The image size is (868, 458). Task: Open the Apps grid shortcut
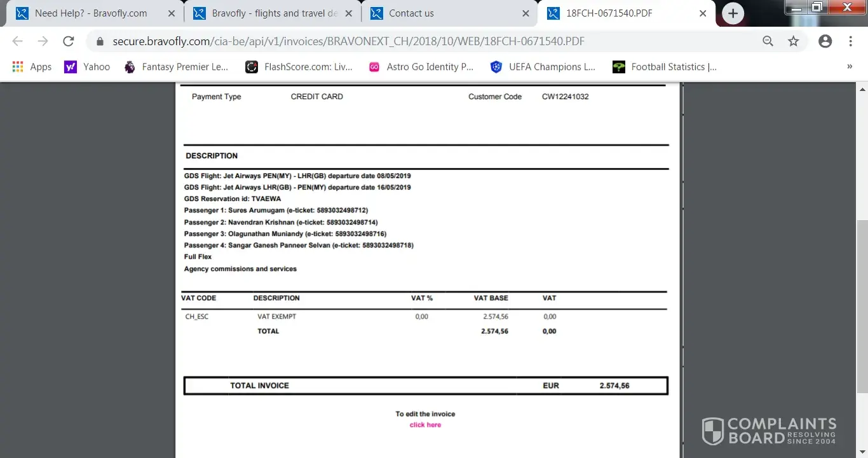[32, 67]
